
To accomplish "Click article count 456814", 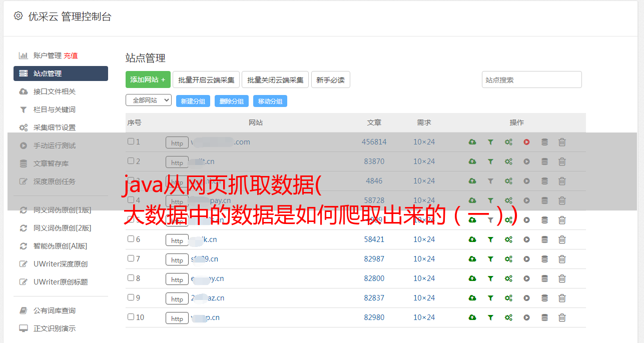I will point(374,142).
